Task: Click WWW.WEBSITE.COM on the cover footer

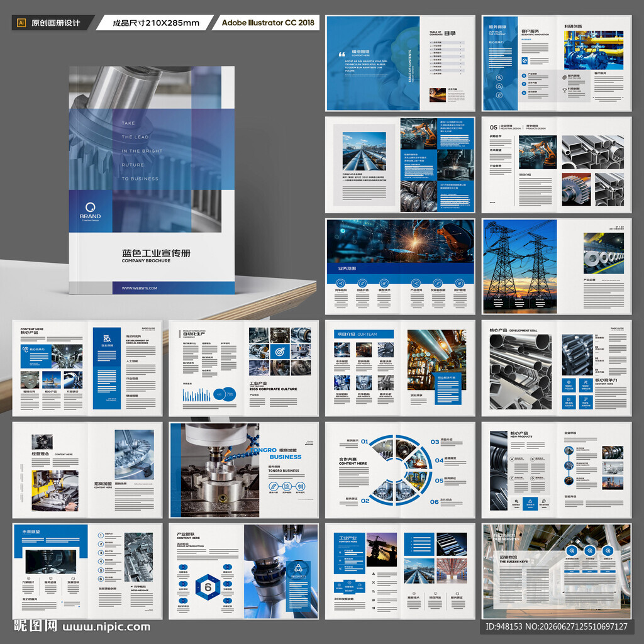Action: (x=139, y=288)
